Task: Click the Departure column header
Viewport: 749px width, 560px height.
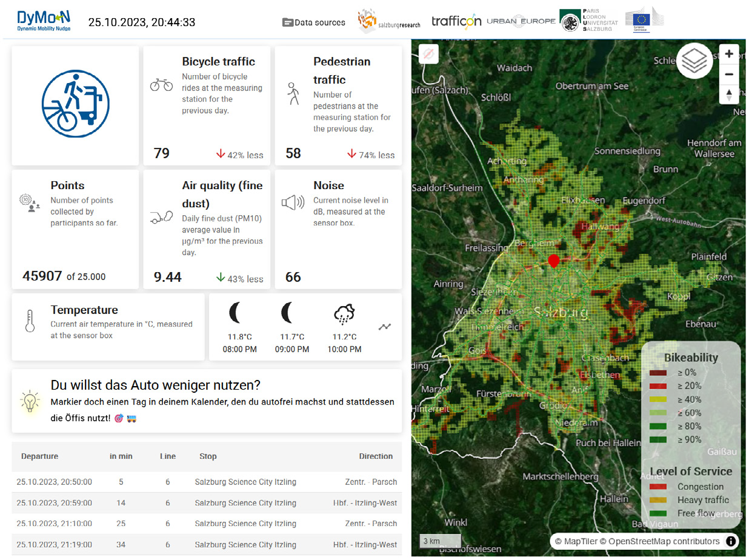Action: (x=40, y=456)
